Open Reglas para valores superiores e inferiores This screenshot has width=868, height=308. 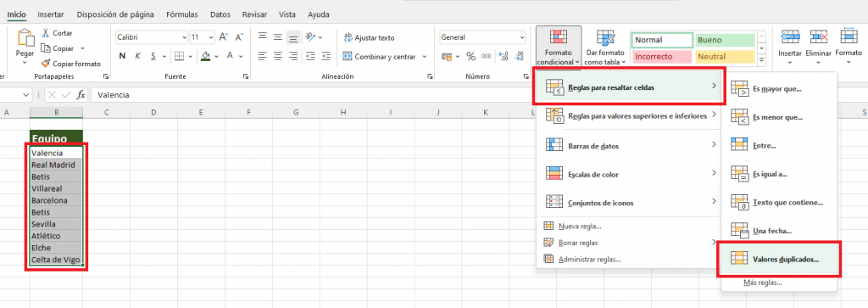tap(630, 115)
